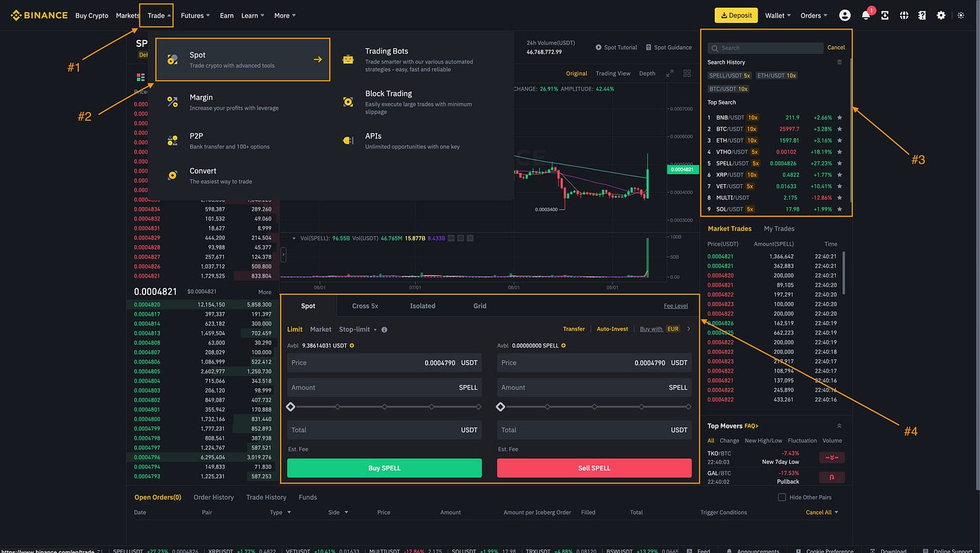Click the Auto-Invest link
Image resolution: width=980 pixels, height=553 pixels.
click(x=612, y=329)
